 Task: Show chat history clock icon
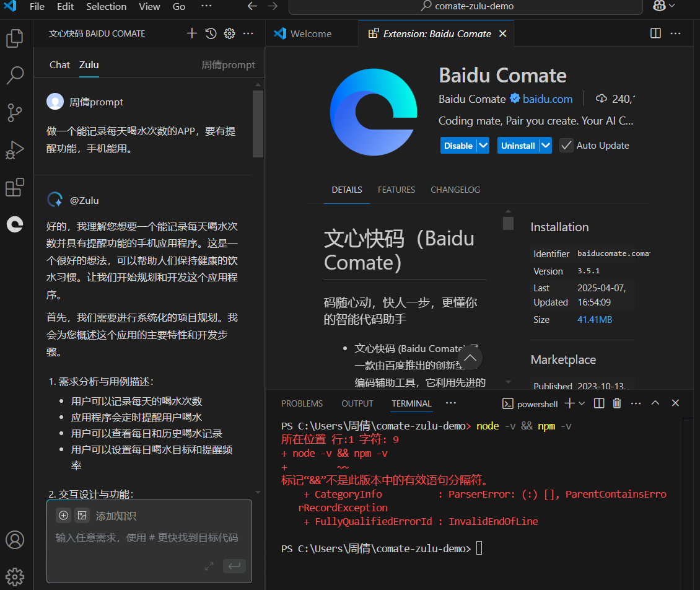point(211,33)
